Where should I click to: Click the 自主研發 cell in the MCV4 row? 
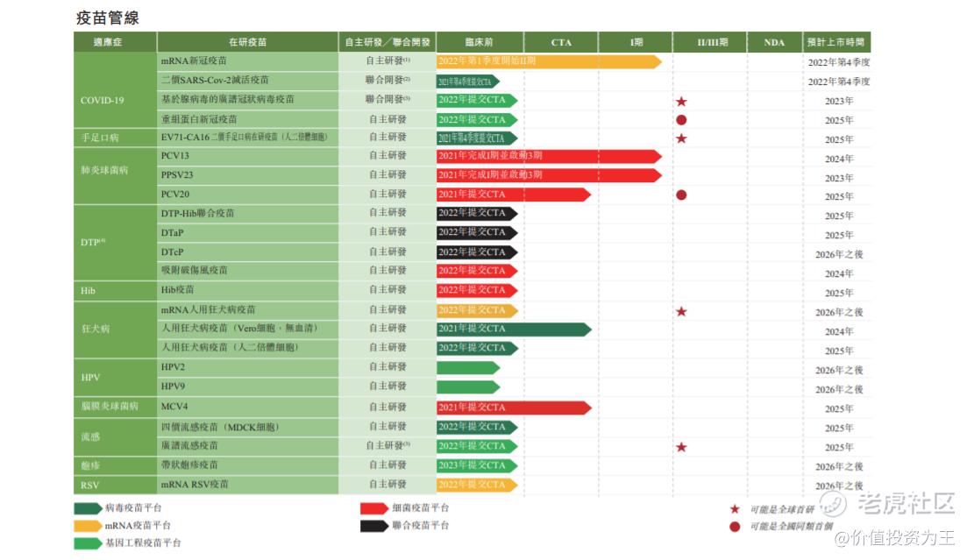387,408
